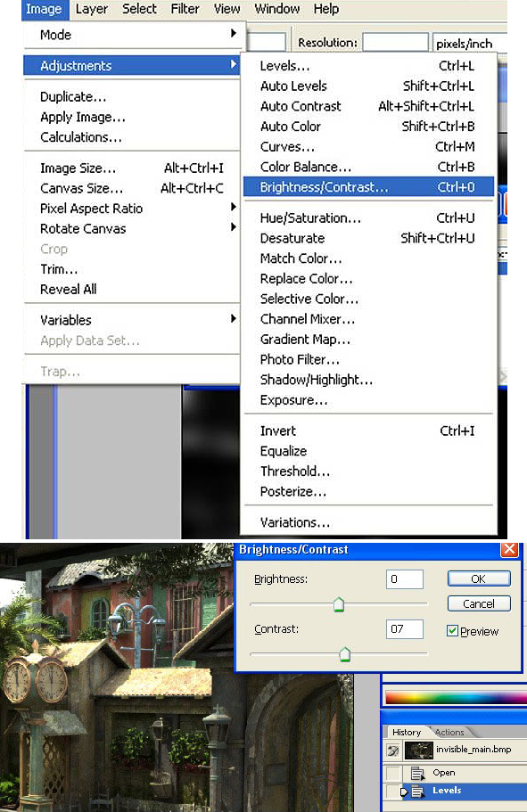Apply Invert adjustment
This screenshot has width=527, height=812.
tap(368, 431)
